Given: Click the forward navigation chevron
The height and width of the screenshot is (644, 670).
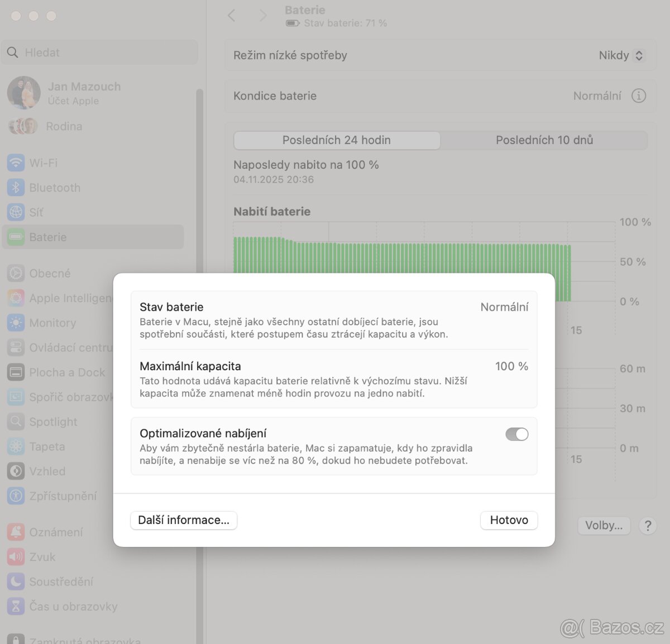Looking at the screenshot, I should click(x=263, y=16).
